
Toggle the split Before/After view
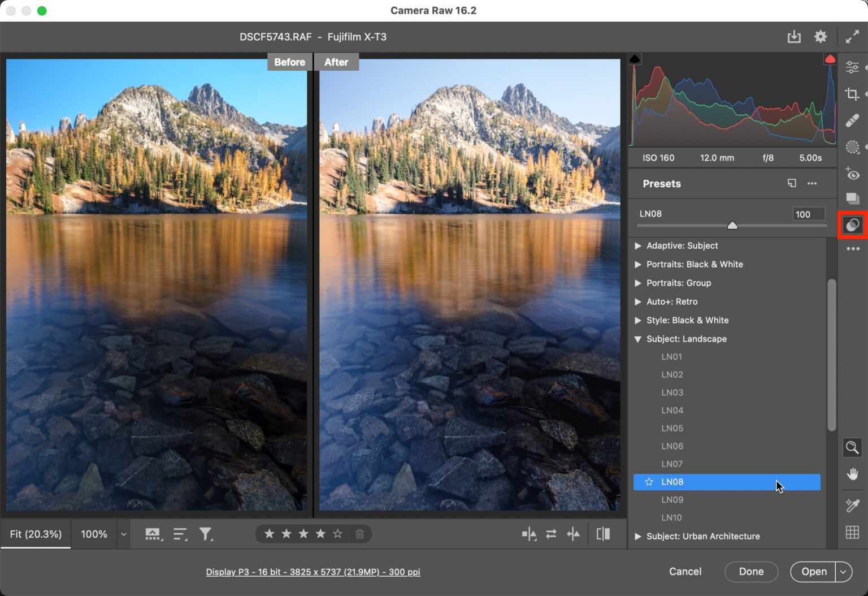click(x=603, y=534)
